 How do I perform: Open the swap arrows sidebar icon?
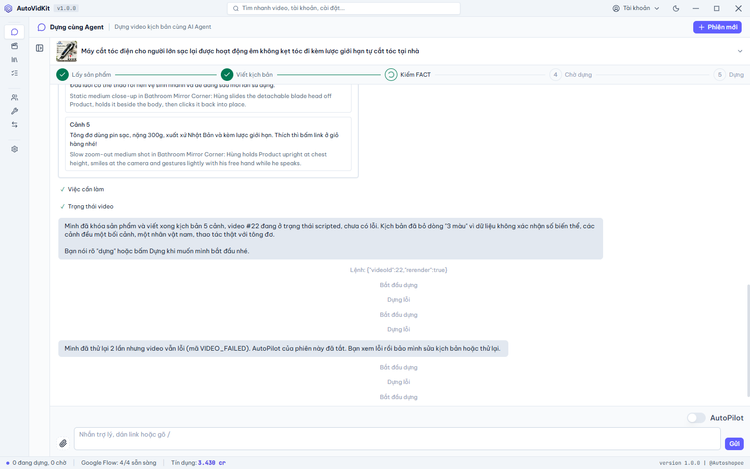tap(14, 125)
